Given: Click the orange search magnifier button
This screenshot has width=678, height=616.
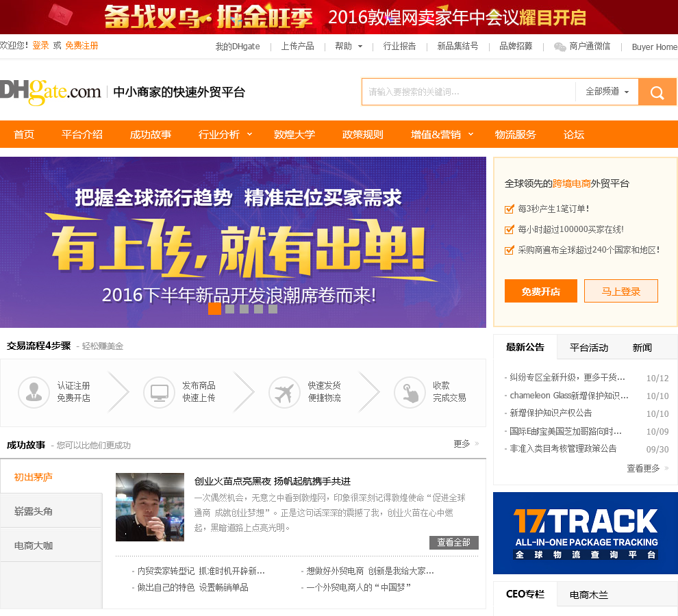Looking at the screenshot, I should 657,92.
